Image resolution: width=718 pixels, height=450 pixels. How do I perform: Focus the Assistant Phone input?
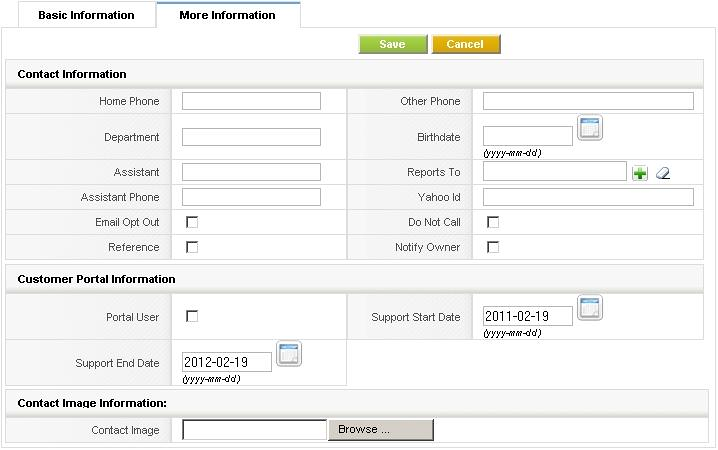pyautogui.click(x=251, y=197)
